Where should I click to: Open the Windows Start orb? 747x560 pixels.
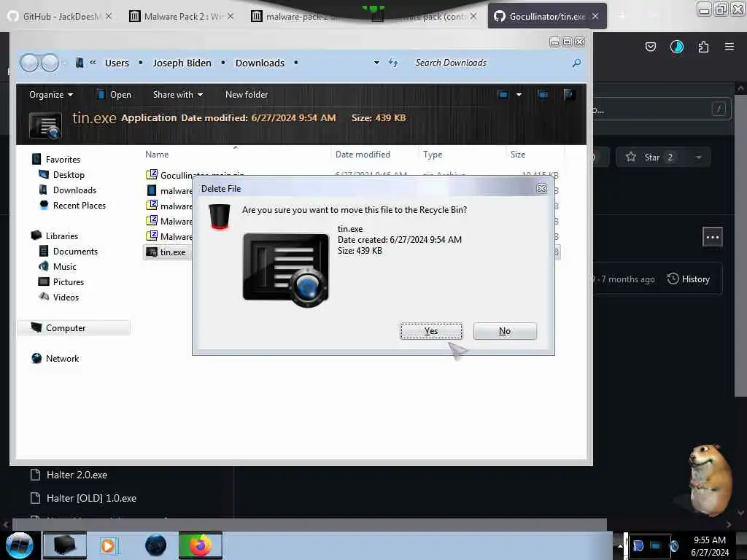(x=20, y=545)
